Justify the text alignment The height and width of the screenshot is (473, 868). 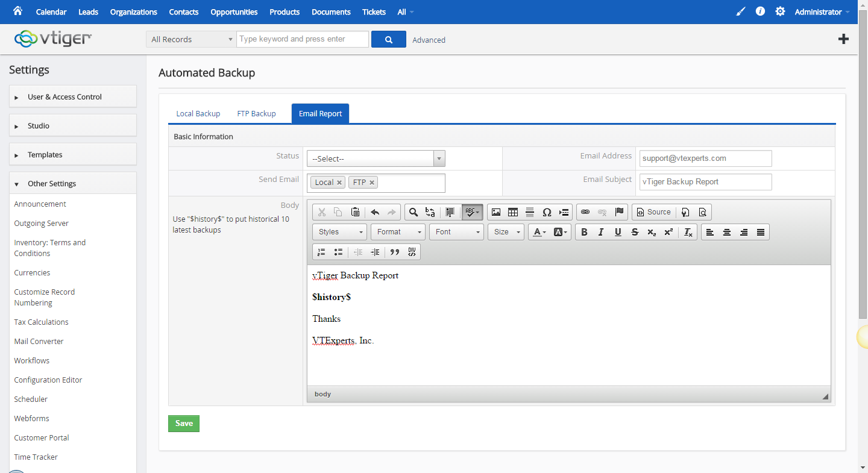click(761, 232)
